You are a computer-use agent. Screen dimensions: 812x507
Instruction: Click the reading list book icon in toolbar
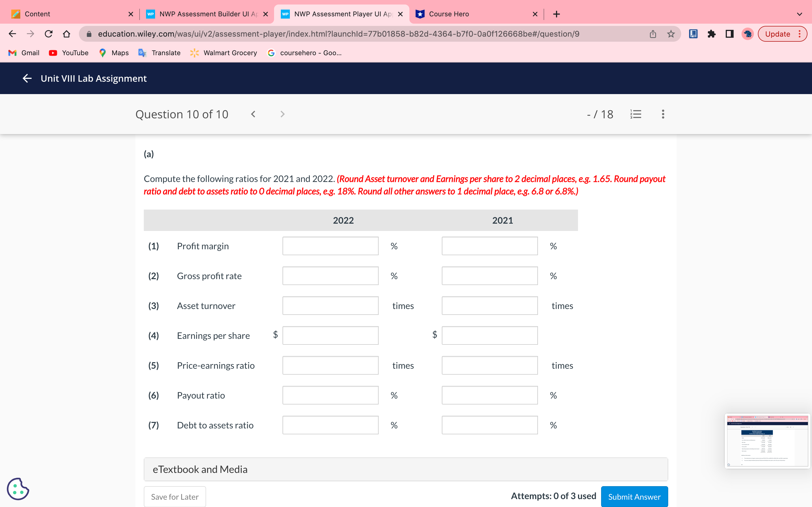693,34
